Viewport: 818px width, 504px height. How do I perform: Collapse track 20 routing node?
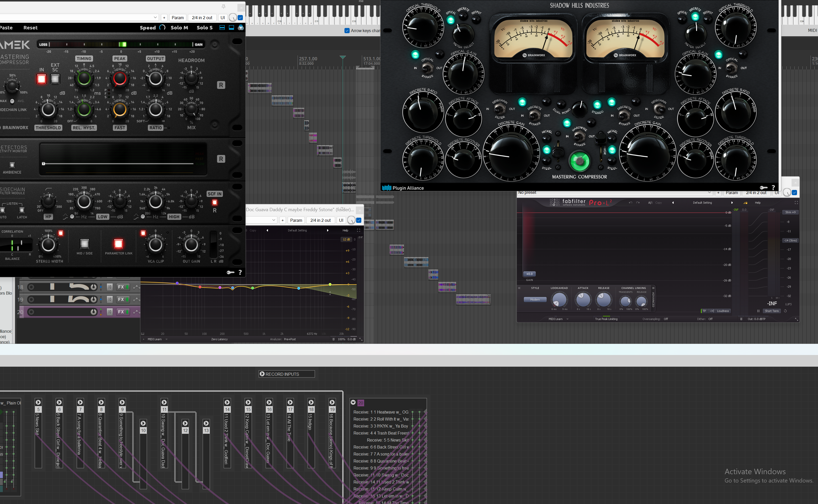click(x=353, y=403)
